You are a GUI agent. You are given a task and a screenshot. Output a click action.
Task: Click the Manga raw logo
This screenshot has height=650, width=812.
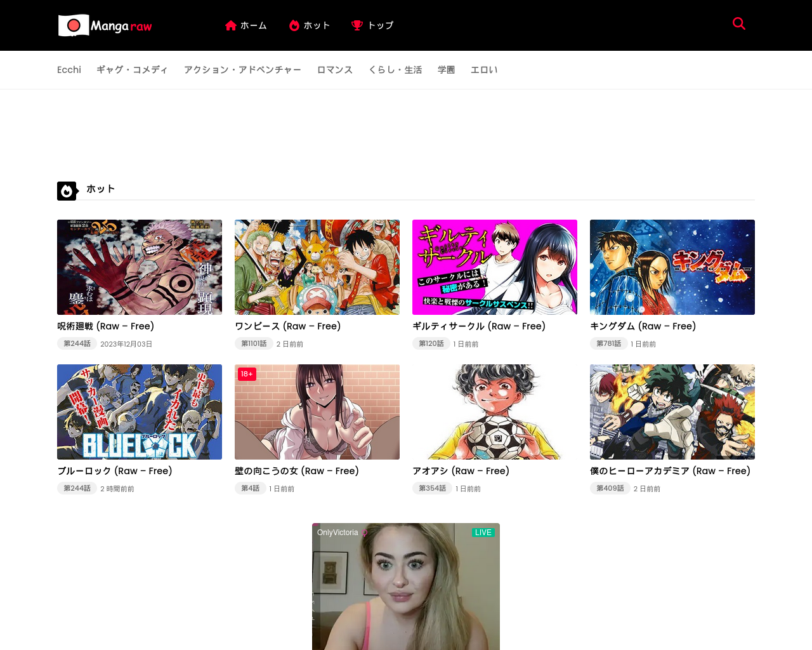pos(105,25)
